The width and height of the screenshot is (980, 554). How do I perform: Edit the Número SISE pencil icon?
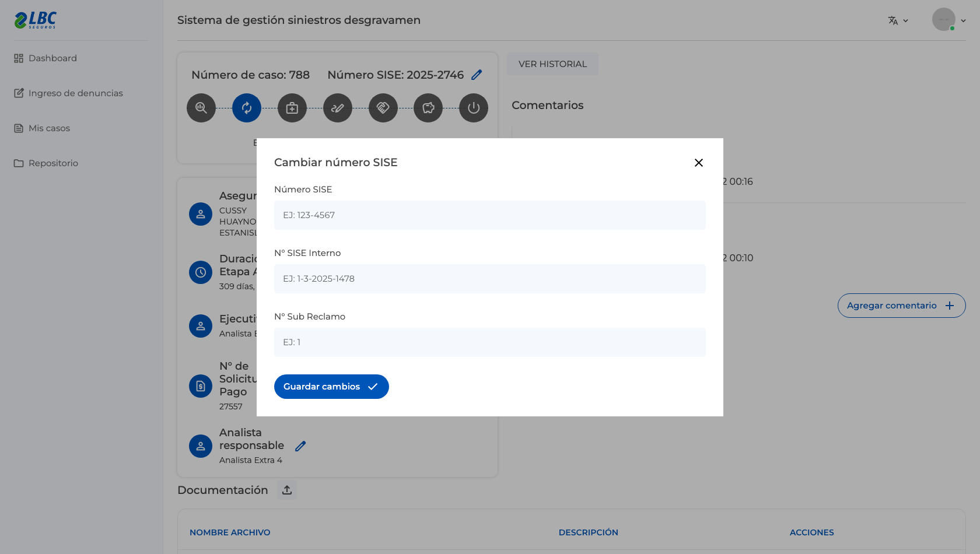[x=477, y=75]
